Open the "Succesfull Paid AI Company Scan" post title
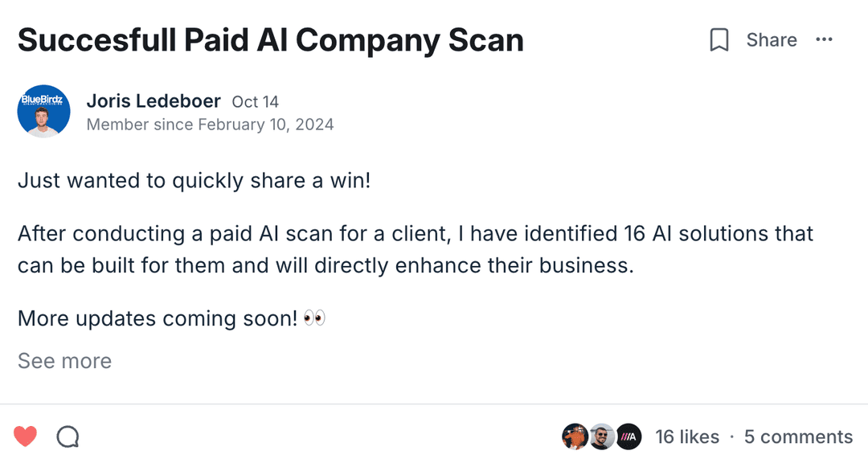 271,40
